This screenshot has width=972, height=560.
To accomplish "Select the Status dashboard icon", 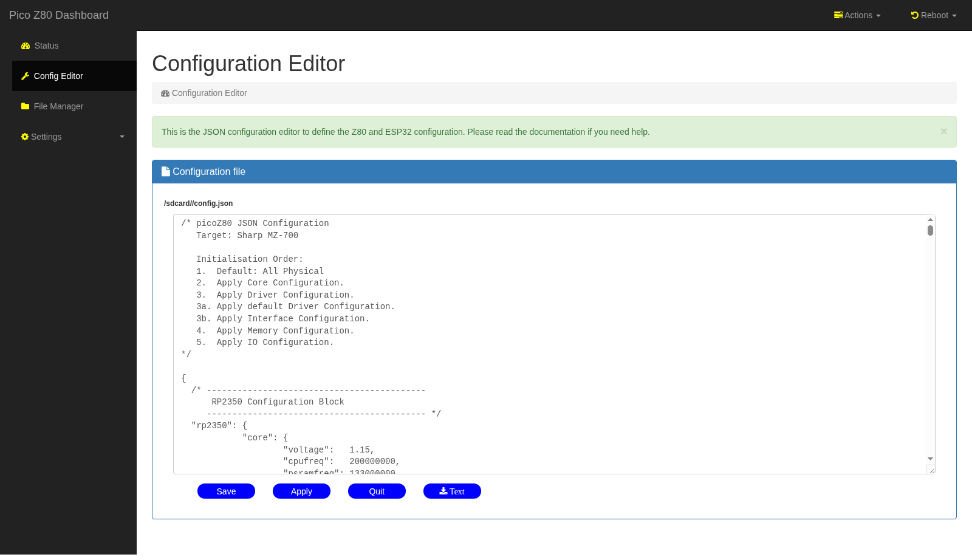I will 25,46.
